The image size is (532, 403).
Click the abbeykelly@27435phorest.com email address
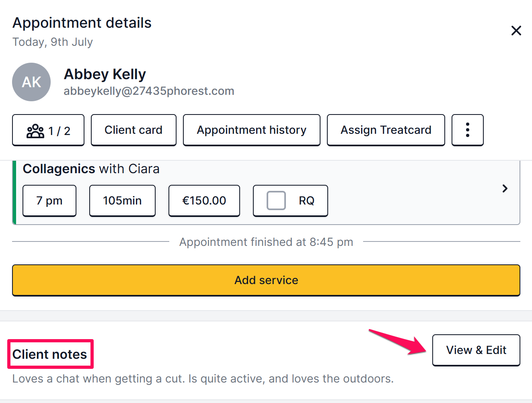pyautogui.click(x=149, y=91)
